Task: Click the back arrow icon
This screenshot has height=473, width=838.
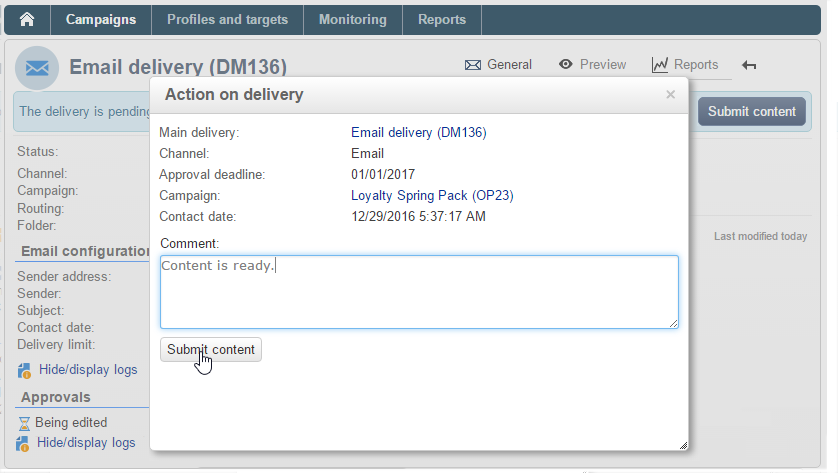Action: 749,65
